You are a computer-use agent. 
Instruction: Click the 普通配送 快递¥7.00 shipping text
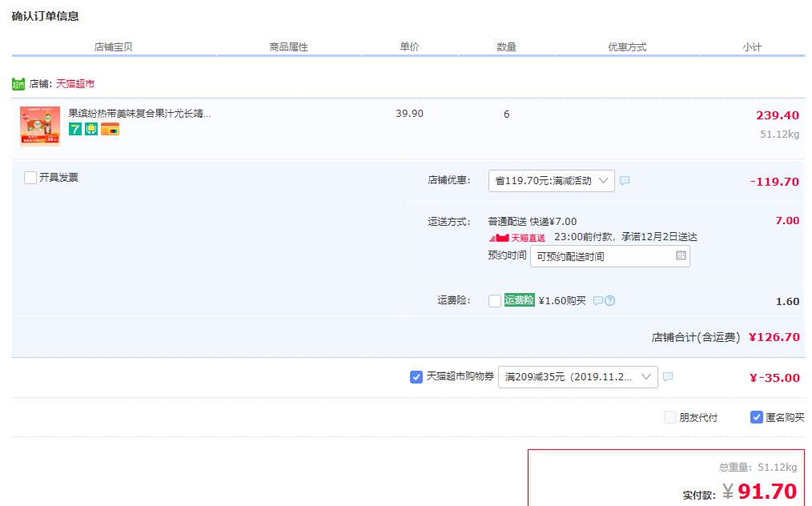pyautogui.click(x=533, y=222)
